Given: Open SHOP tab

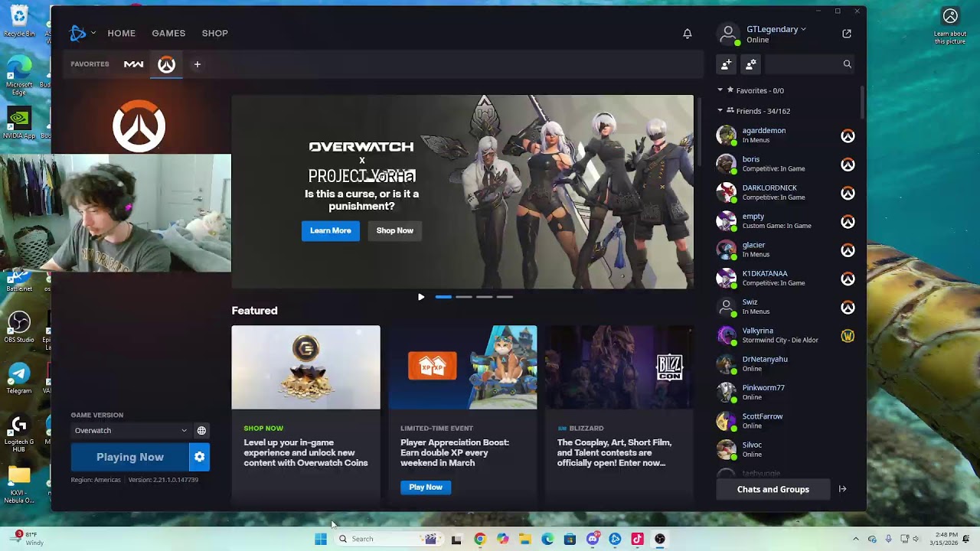Looking at the screenshot, I should coord(215,33).
